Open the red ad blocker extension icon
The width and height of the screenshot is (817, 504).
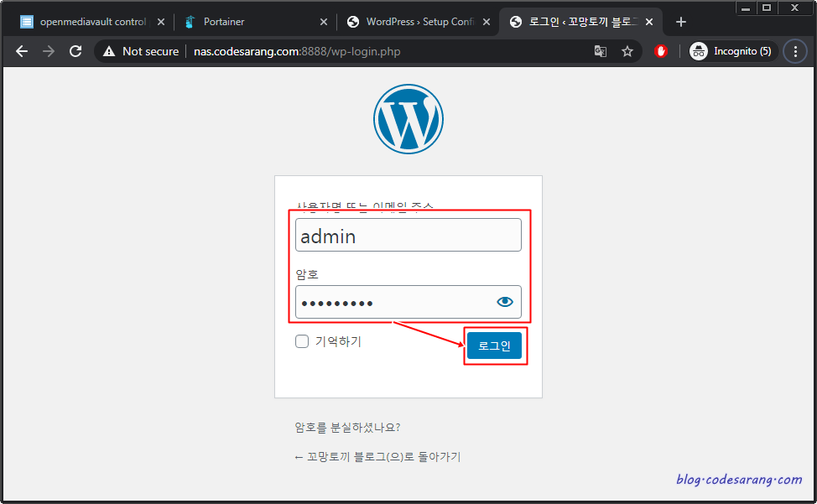pos(661,51)
